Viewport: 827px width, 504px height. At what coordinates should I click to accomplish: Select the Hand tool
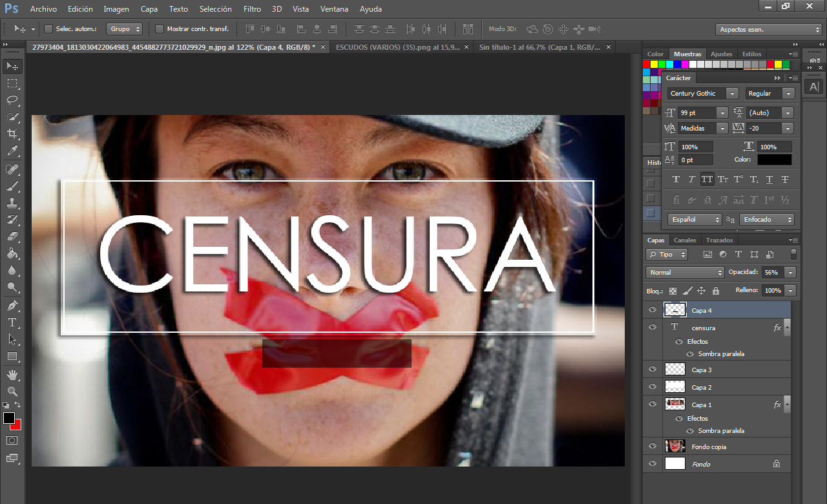(12, 375)
